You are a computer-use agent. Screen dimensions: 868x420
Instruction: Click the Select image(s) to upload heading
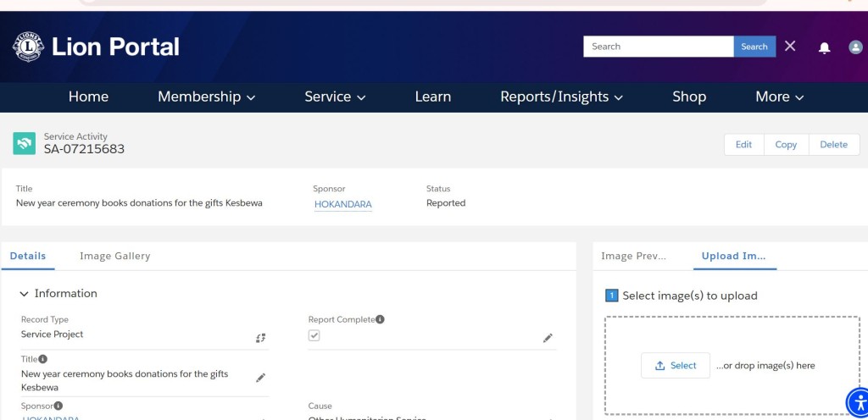pyautogui.click(x=690, y=296)
